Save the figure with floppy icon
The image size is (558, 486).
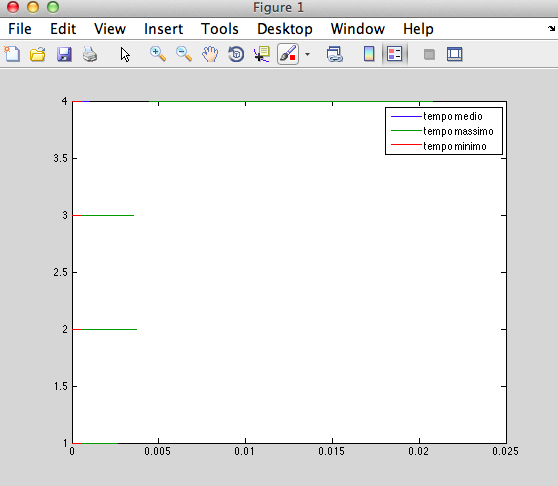pyautogui.click(x=64, y=54)
